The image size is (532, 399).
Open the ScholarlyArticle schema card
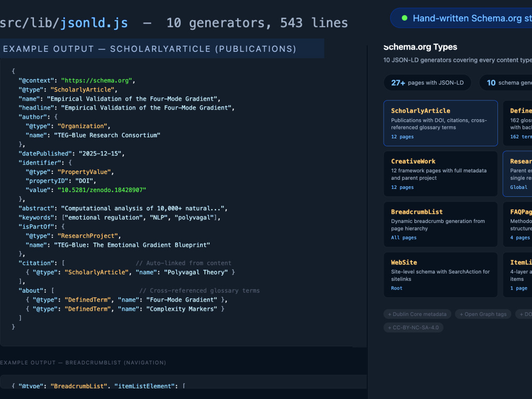[440, 123]
